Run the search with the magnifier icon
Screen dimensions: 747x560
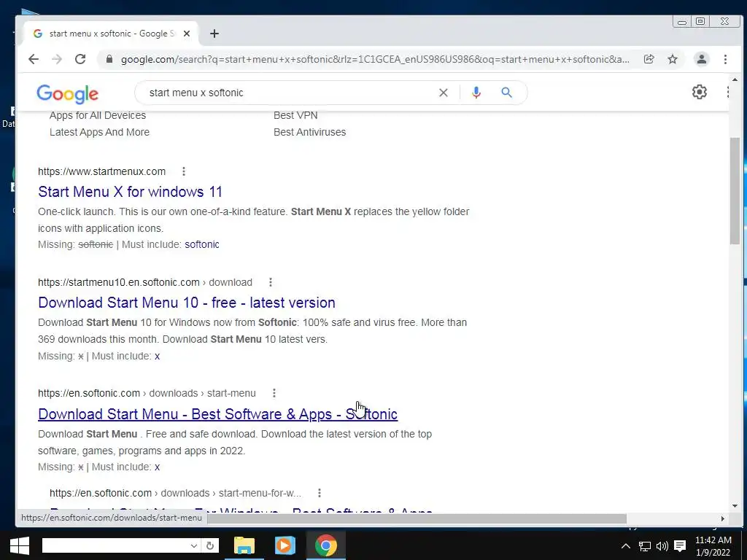(506, 93)
